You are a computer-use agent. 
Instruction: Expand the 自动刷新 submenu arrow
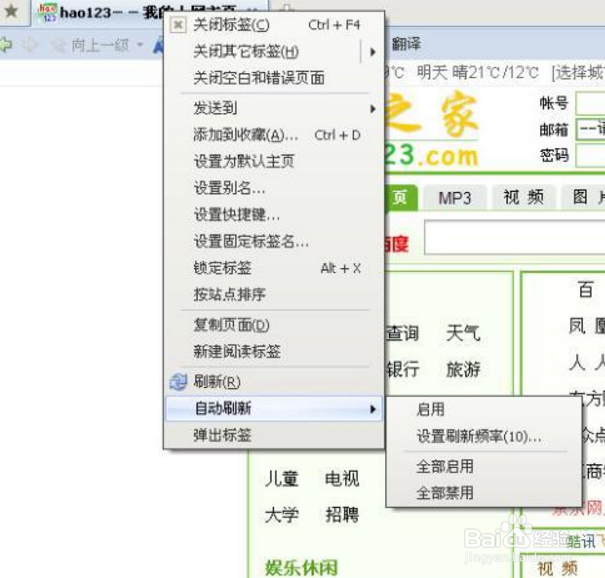(373, 409)
